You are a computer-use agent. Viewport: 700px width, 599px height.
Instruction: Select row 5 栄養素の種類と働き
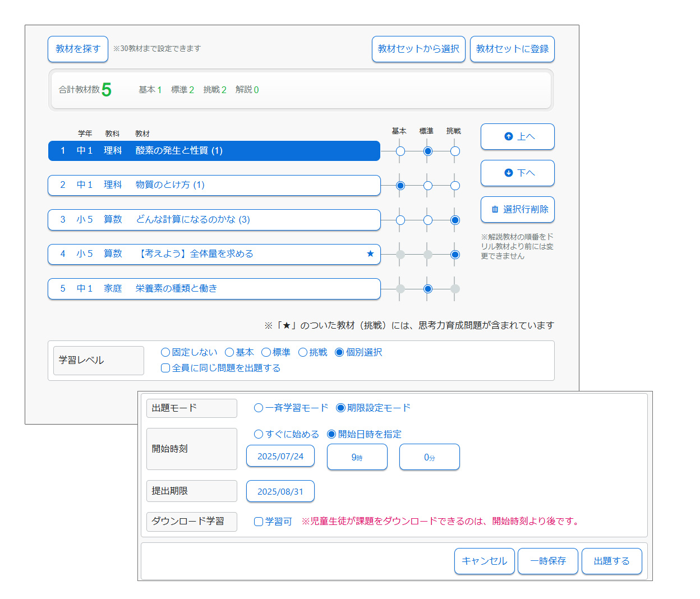(214, 289)
